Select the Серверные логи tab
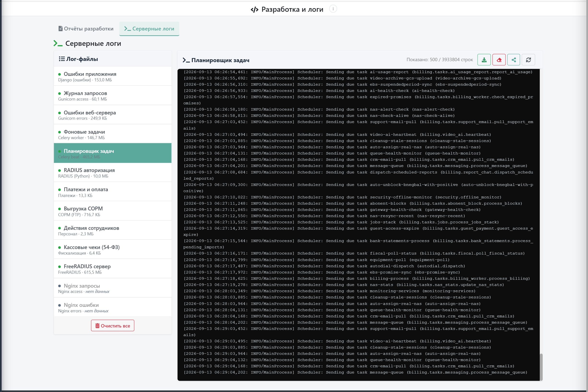Screen dimensions: 588x392 (149, 29)
